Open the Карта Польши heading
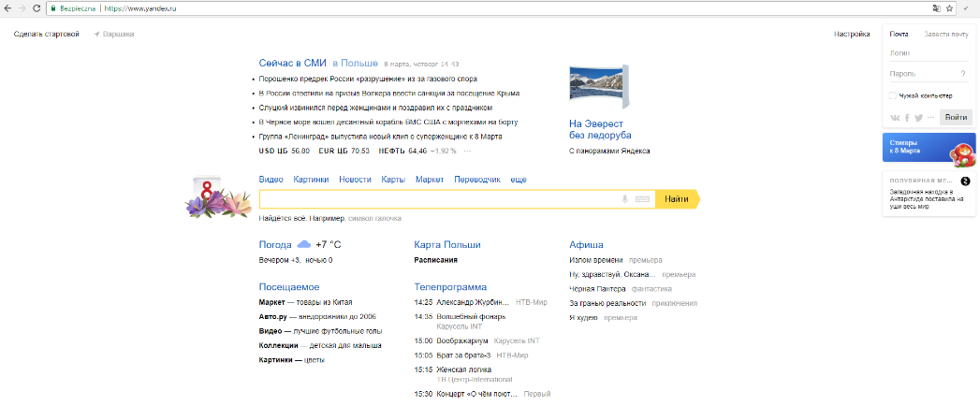This screenshot has height=420, width=980. (447, 244)
